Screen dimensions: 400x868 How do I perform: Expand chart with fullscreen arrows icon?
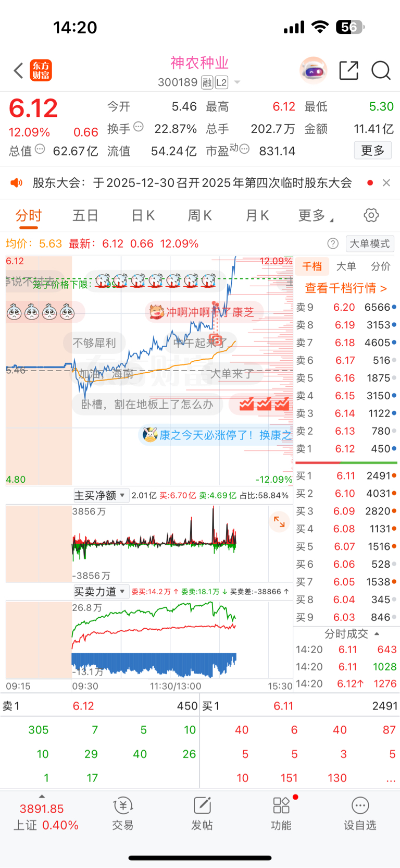(x=279, y=521)
